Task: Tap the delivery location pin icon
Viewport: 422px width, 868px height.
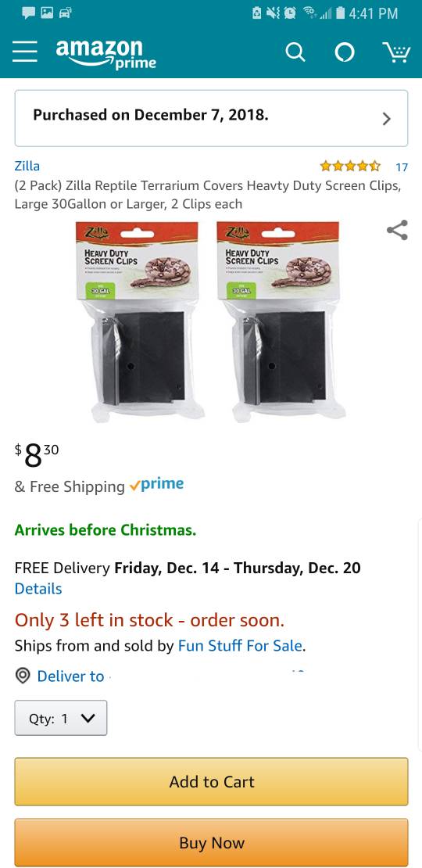Action: pos(22,676)
